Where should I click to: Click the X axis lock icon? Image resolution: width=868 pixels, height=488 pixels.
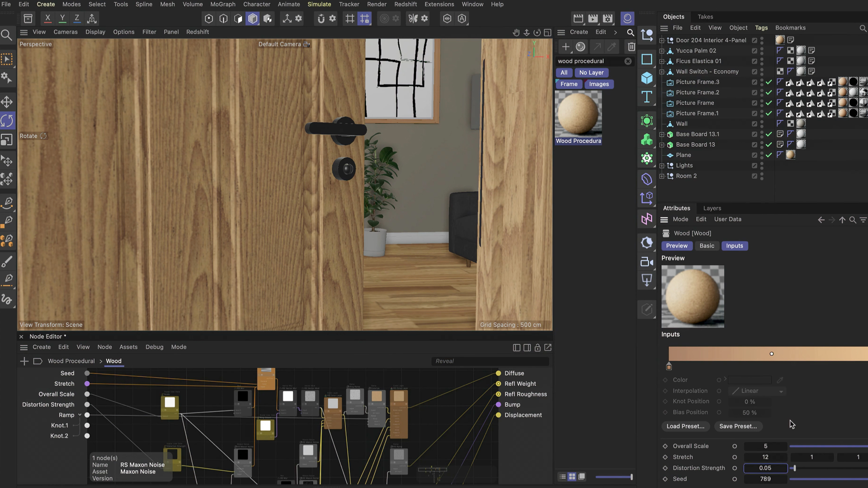(x=47, y=19)
